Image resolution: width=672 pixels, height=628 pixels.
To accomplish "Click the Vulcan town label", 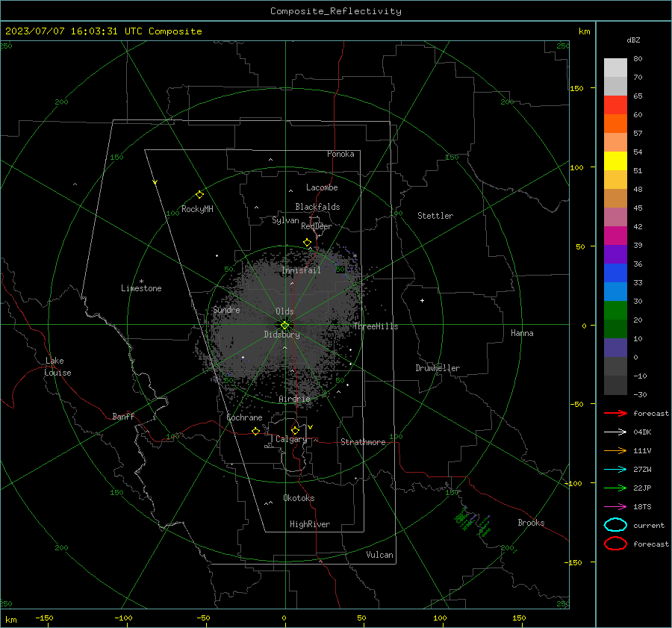I will point(379,555).
